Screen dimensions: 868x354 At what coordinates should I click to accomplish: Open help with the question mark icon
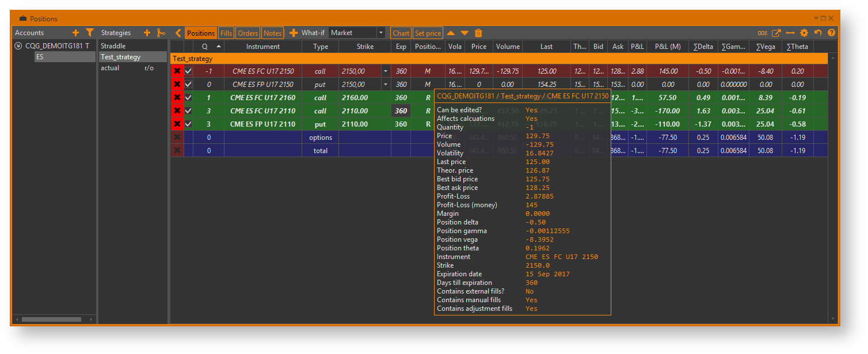coord(832,33)
